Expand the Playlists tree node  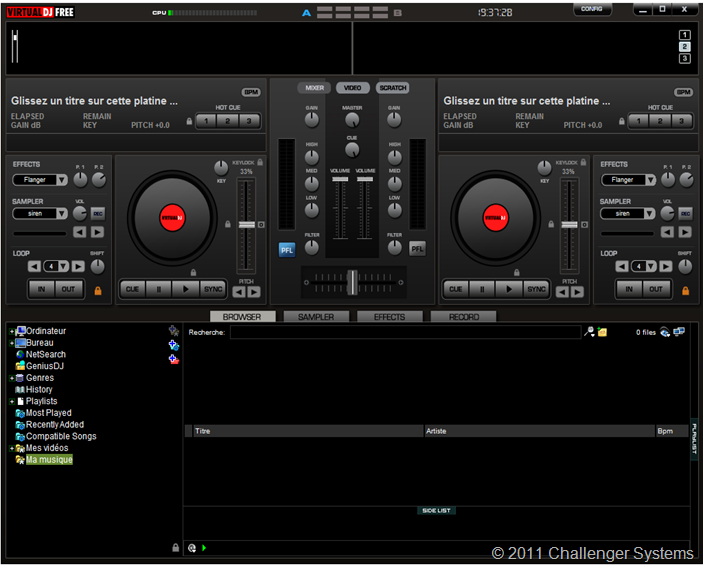(x=12, y=402)
